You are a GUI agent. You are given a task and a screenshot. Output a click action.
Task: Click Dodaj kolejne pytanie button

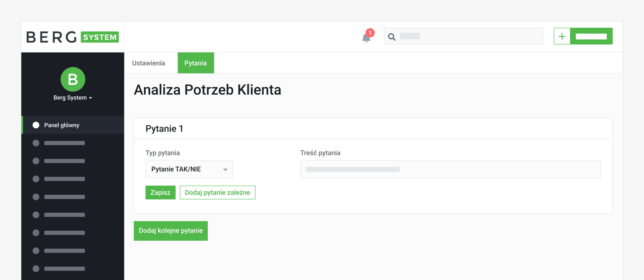click(171, 231)
